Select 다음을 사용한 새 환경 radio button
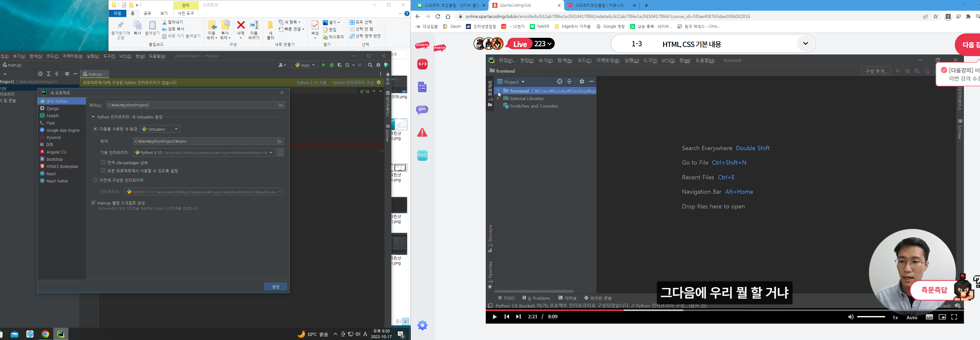The image size is (980, 340). click(x=95, y=129)
